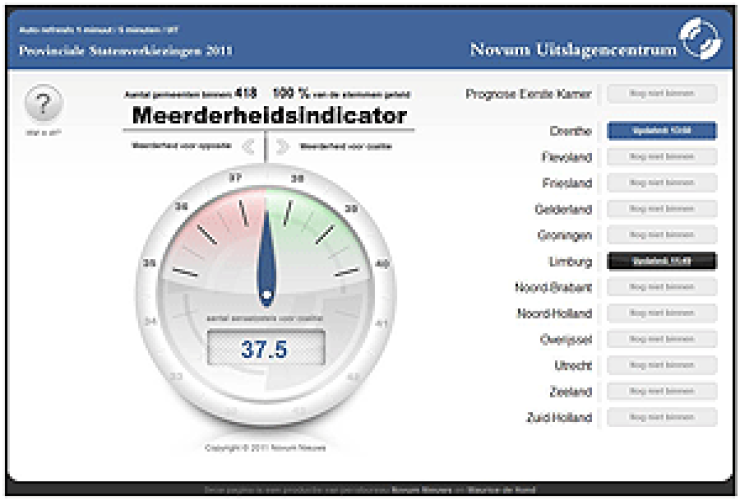
Task: Open the Limburg updated results button
Action: pyautogui.click(x=662, y=261)
